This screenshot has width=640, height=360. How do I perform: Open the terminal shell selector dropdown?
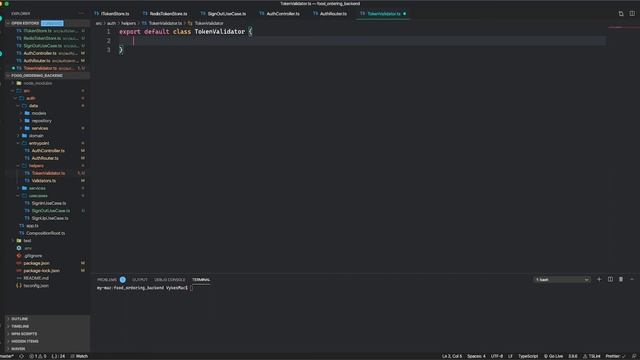pyautogui.click(x=562, y=280)
